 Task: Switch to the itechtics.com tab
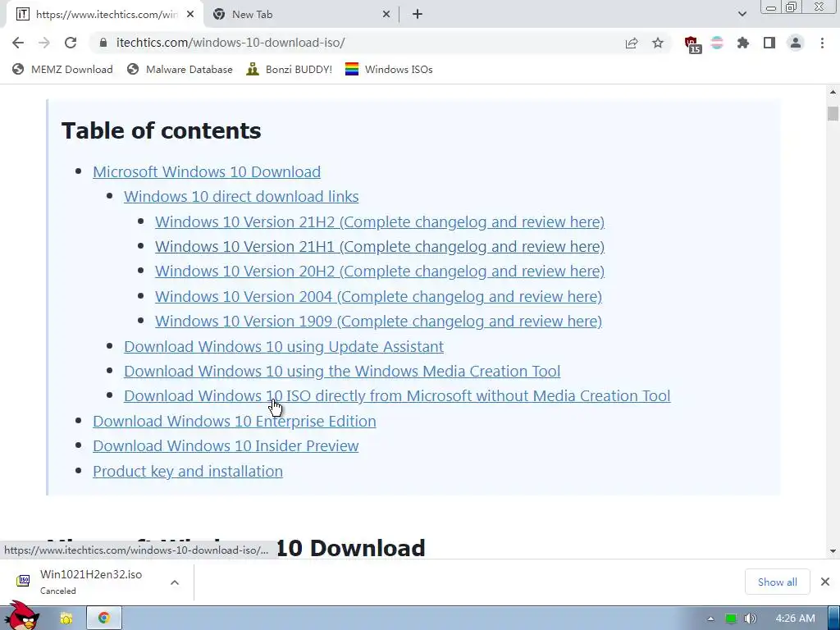click(104, 15)
